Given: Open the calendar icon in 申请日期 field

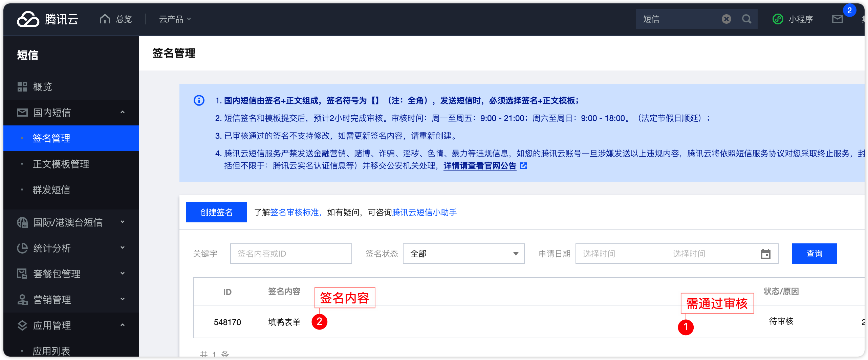Looking at the screenshot, I should tap(765, 254).
